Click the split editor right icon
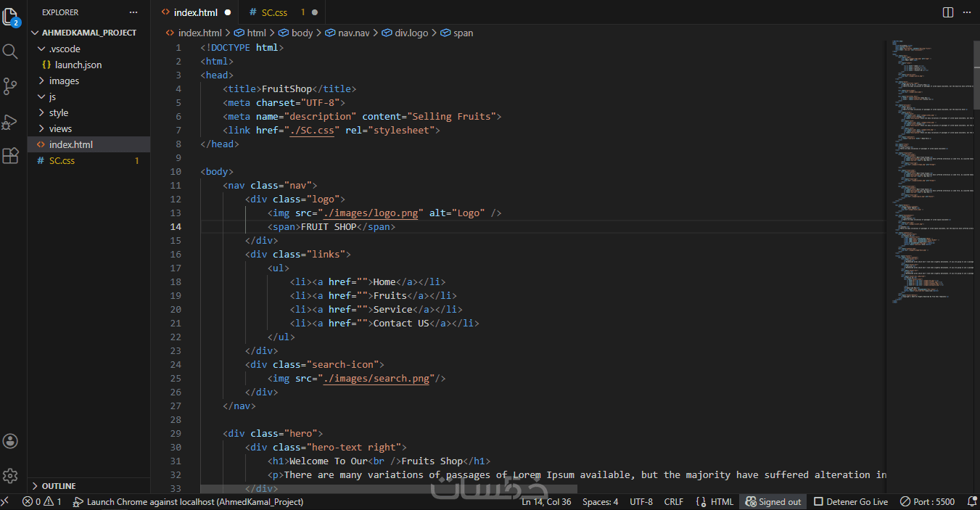The image size is (980, 510). click(x=948, y=12)
